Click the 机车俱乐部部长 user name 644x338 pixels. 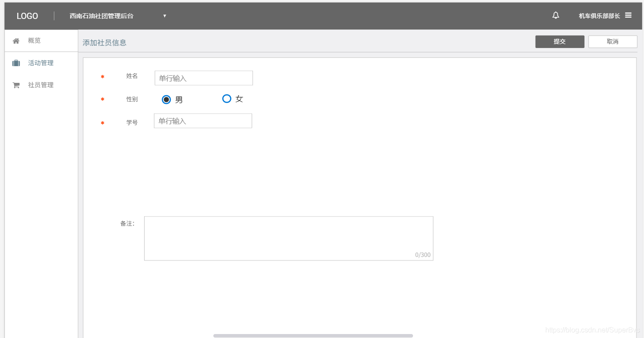(599, 16)
